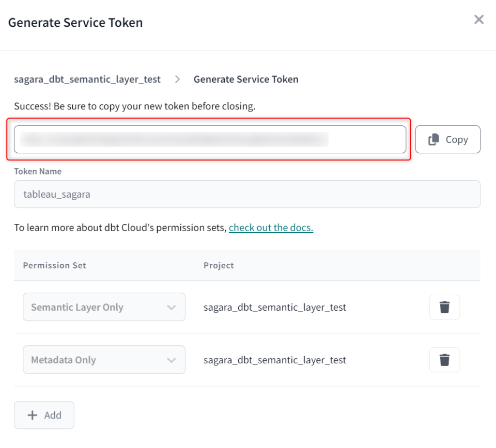Click the Permission Set column header

click(54, 265)
